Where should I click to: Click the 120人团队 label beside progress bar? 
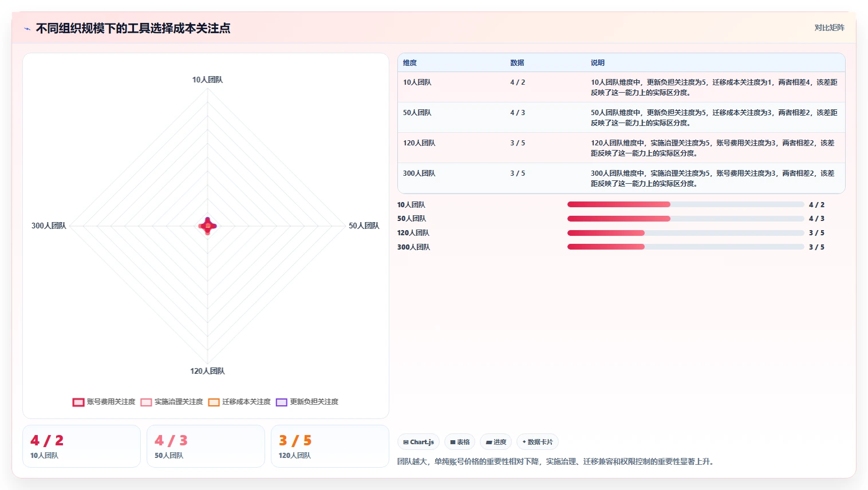pos(413,233)
